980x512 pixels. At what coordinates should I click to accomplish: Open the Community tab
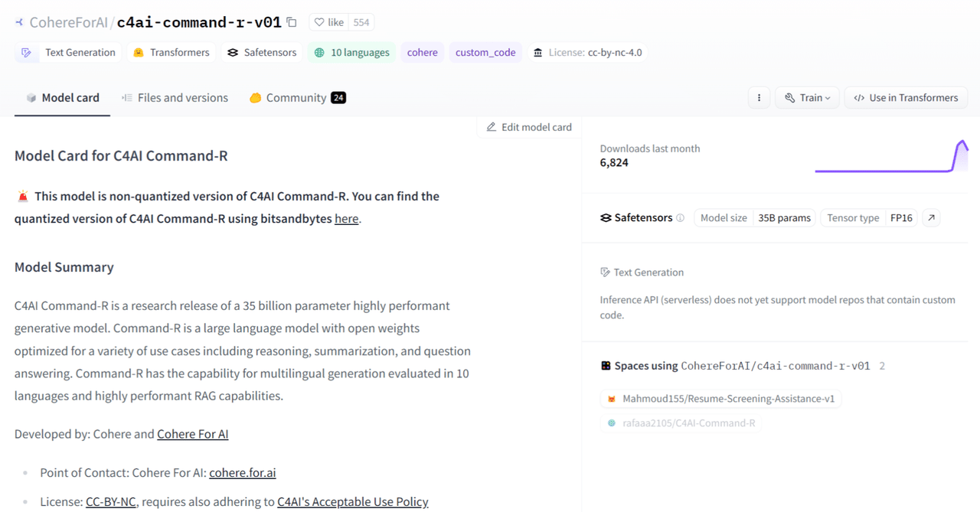[x=297, y=98]
